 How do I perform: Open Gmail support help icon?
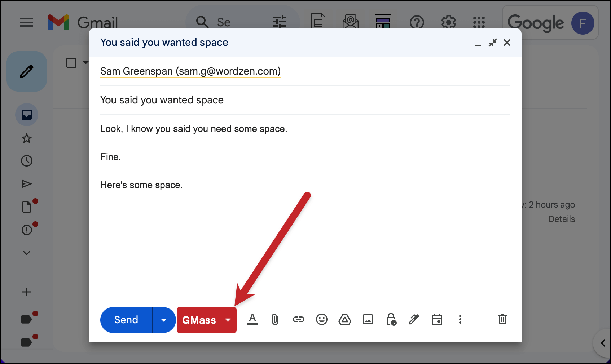point(417,22)
